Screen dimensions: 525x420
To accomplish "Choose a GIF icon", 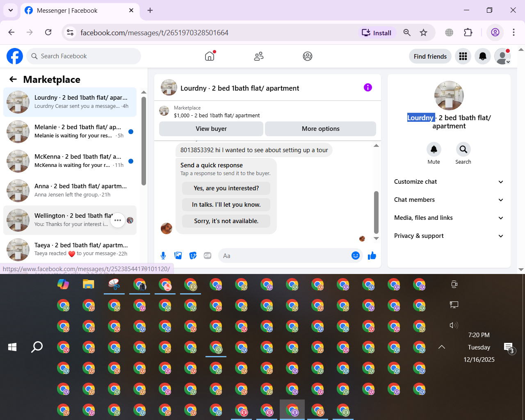I will click(208, 256).
